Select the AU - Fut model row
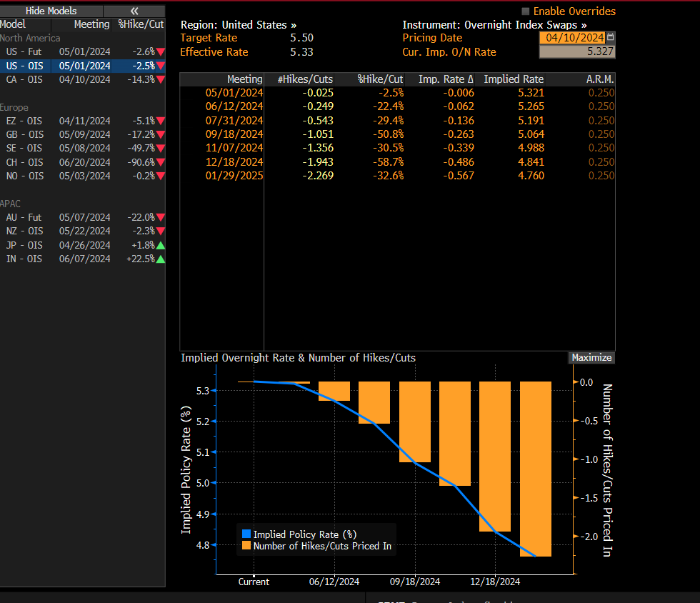Screen dimensions: 700x603 point(83,217)
